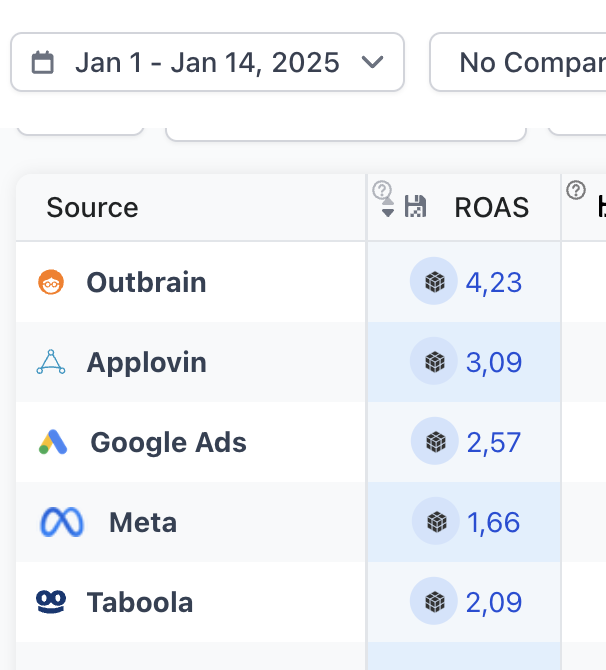Click the save icon in ROAS header

[415, 206]
